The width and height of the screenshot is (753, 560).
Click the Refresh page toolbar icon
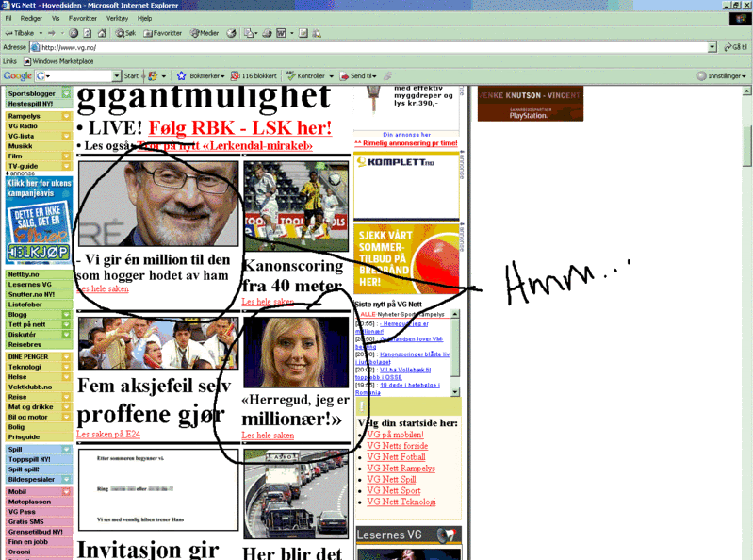pos(88,33)
